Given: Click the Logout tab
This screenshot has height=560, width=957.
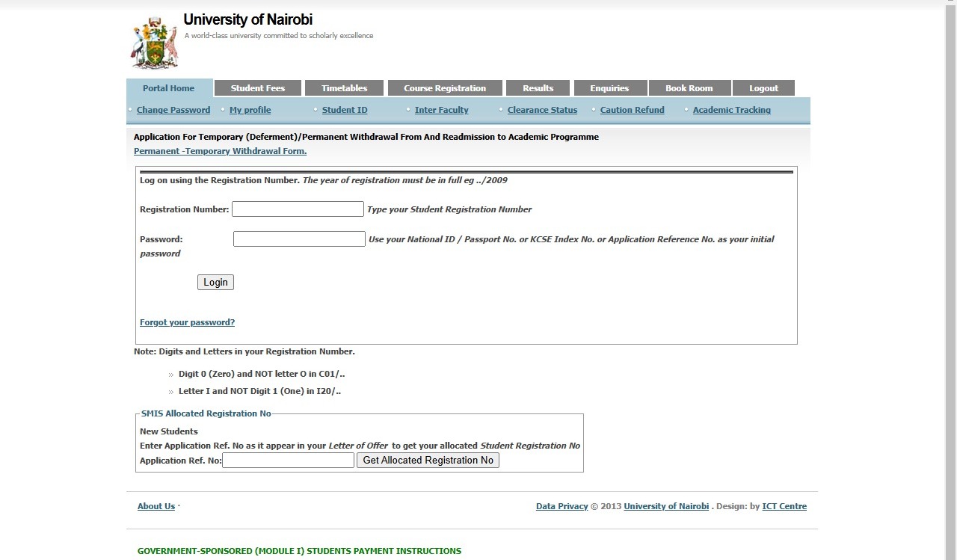Looking at the screenshot, I should 763,88.
